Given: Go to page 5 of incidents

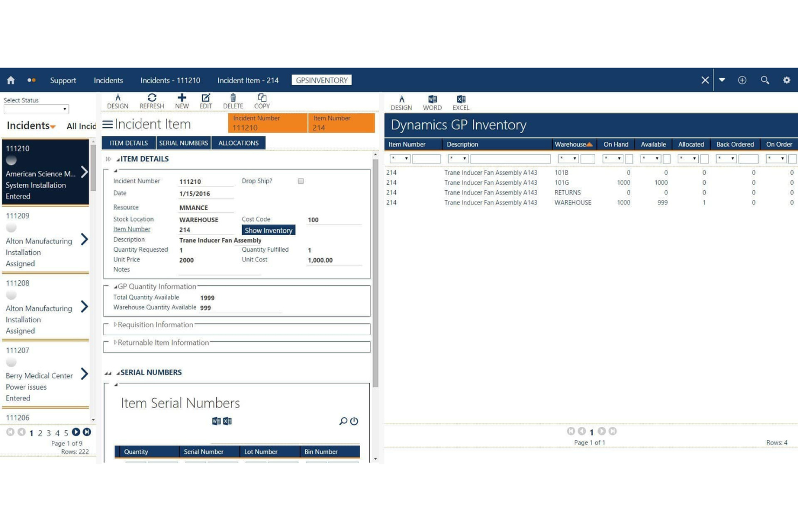Looking at the screenshot, I should [66, 433].
